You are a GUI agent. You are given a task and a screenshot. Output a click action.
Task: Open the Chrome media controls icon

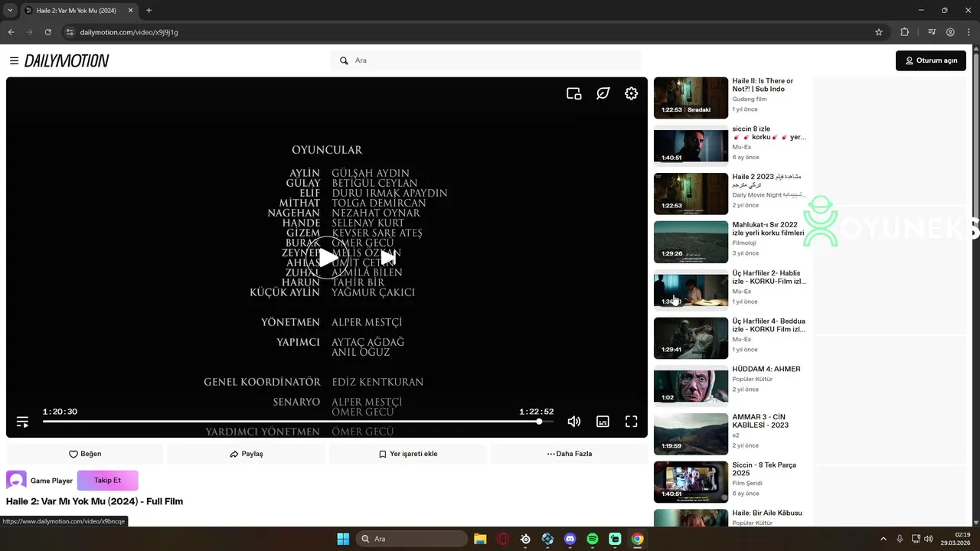pos(932,32)
